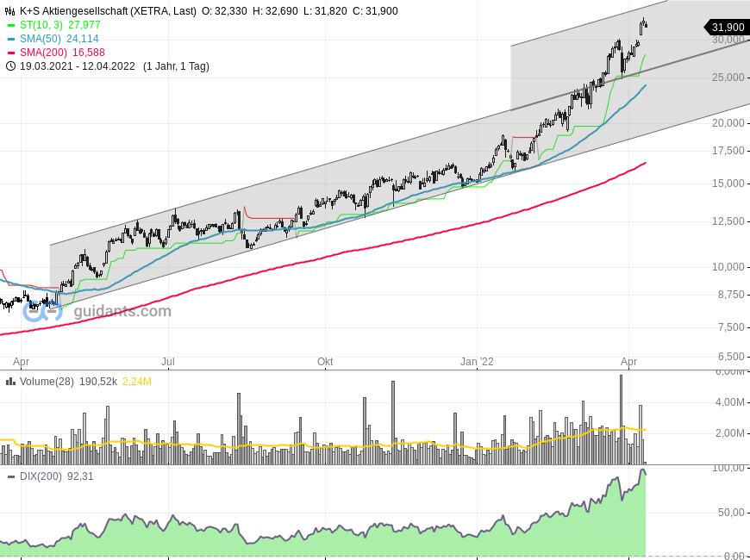Select the SMA(200) indicator label

pyautogui.click(x=43, y=53)
